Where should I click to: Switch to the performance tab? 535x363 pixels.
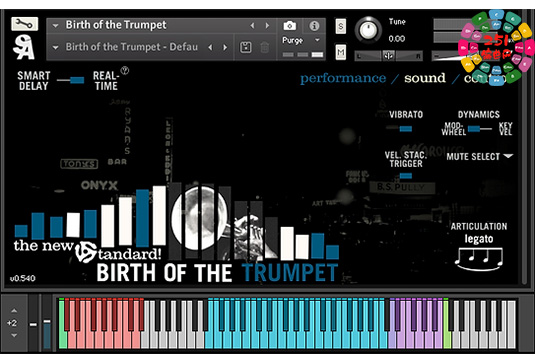[343, 78]
